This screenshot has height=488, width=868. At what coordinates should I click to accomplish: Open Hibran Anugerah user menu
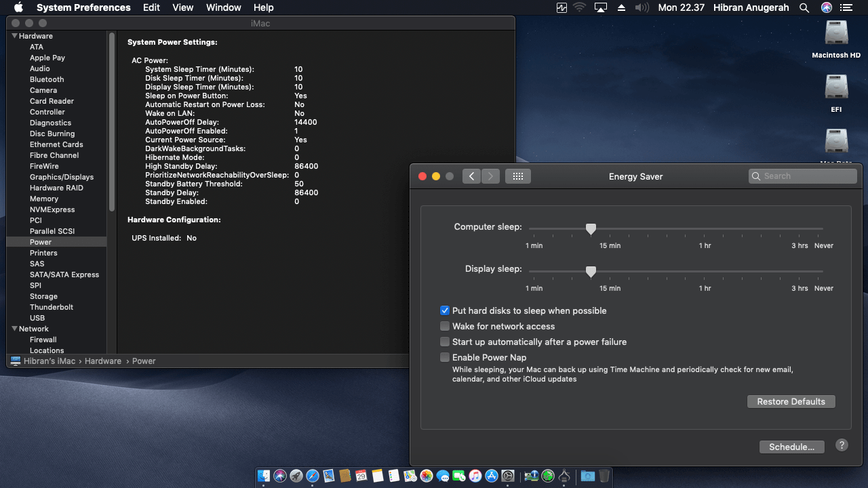pyautogui.click(x=751, y=7)
